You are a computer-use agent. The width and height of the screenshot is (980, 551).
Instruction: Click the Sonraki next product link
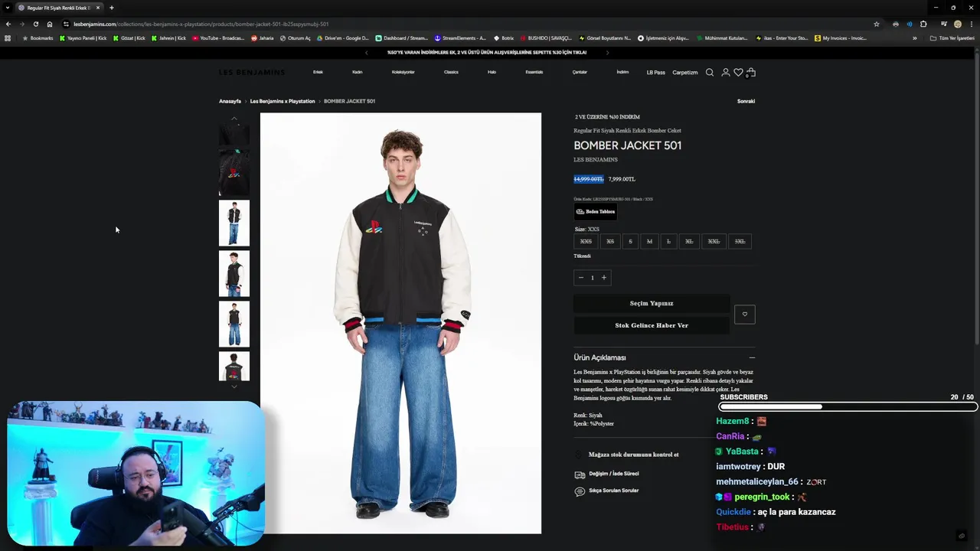(x=746, y=101)
